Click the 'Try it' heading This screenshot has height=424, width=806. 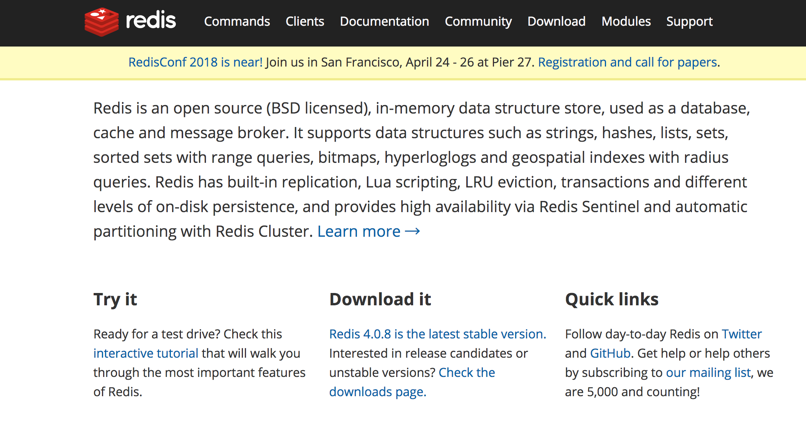coord(115,299)
